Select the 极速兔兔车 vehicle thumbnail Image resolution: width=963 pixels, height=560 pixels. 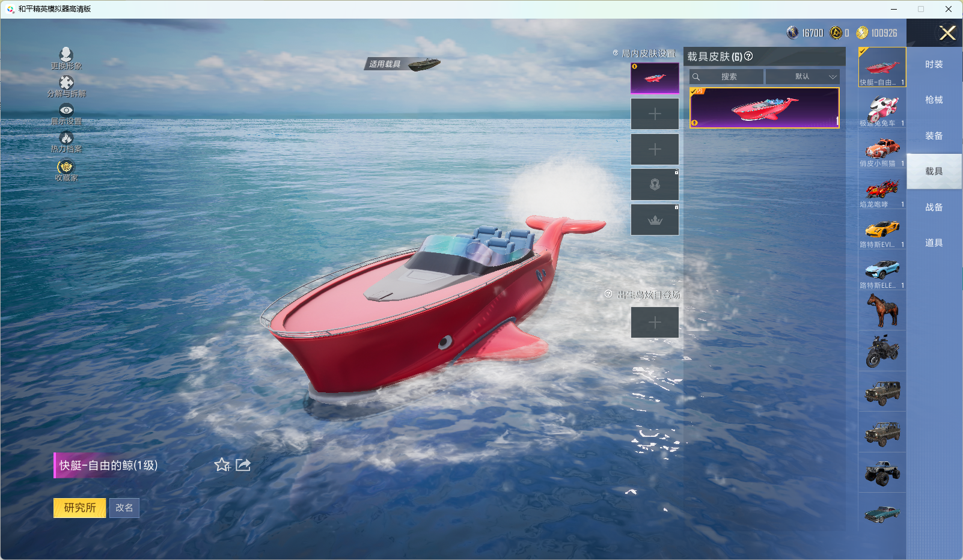point(882,109)
